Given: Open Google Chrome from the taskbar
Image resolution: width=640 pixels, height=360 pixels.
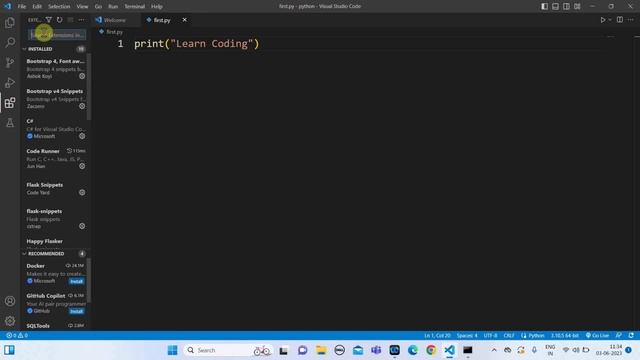Looking at the screenshot, I should [x=431, y=350].
